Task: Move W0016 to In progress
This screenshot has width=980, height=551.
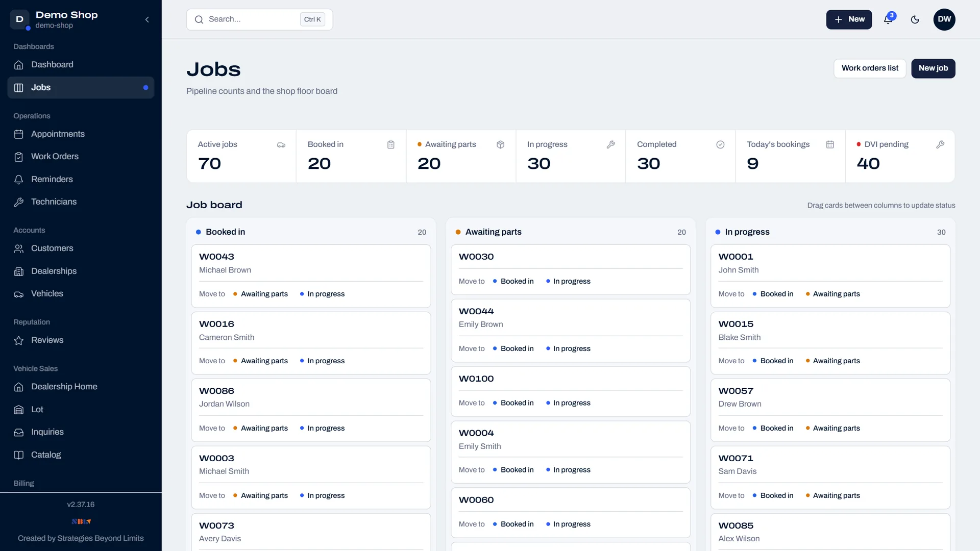Action: pos(322,361)
